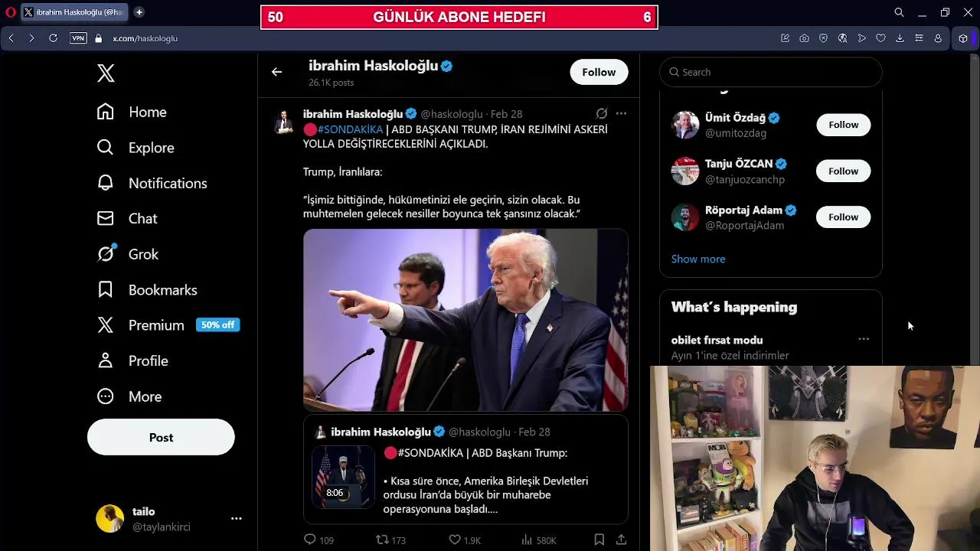
Task: Like the tweet with 1.9K likes
Action: [x=464, y=540]
